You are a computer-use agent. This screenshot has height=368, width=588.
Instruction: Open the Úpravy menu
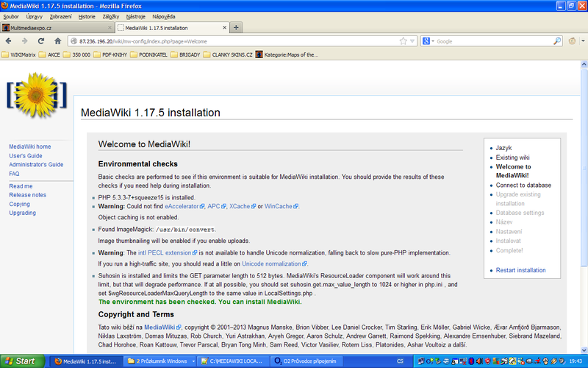point(34,16)
